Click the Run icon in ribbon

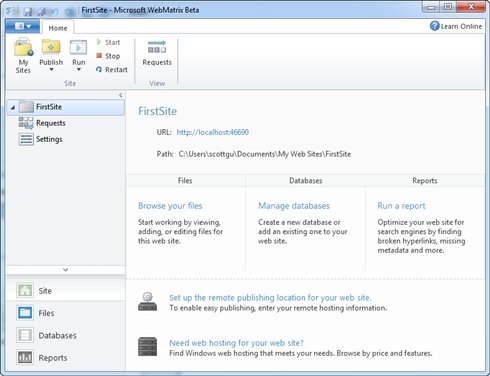(x=78, y=48)
